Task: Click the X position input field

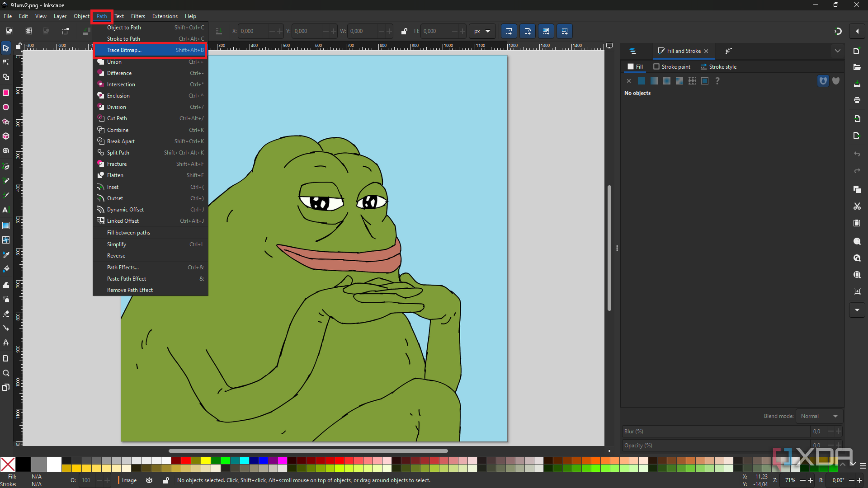Action: click(x=253, y=31)
